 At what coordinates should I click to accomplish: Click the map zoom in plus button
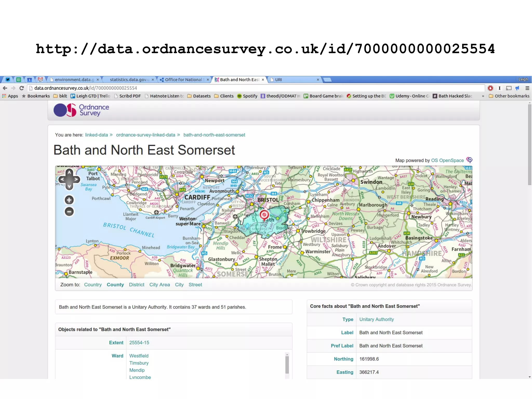coord(69,200)
